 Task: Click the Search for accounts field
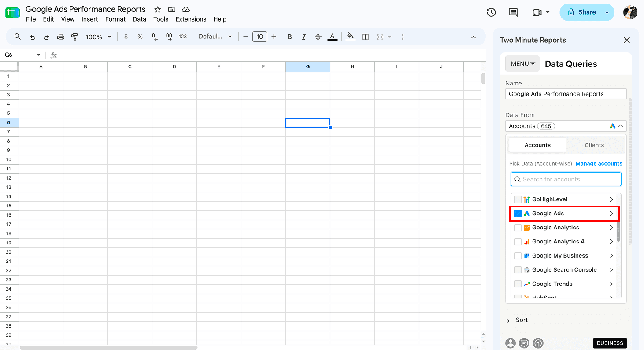566,179
